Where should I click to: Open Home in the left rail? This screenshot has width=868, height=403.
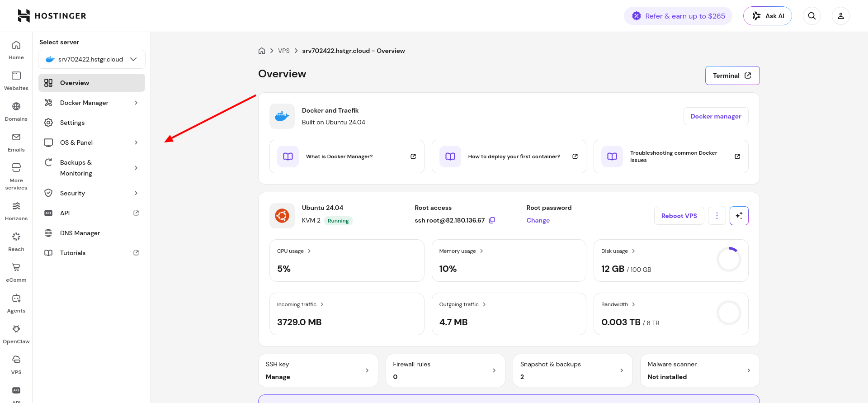click(x=16, y=50)
